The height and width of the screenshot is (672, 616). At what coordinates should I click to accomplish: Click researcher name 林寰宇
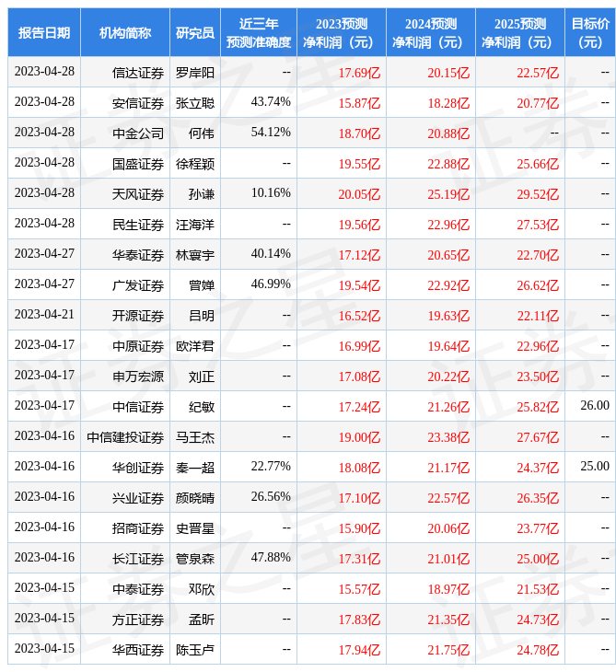195,255
